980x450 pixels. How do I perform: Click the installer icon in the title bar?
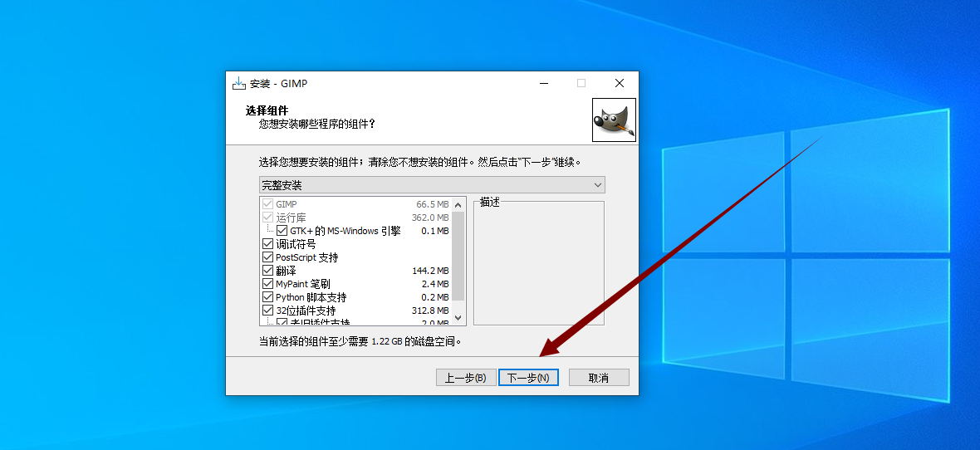pyautogui.click(x=238, y=83)
